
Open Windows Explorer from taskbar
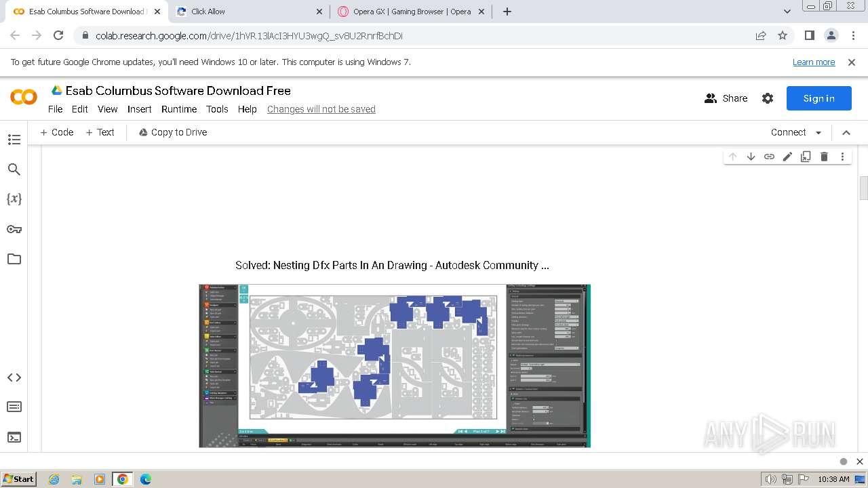point(77,479)
